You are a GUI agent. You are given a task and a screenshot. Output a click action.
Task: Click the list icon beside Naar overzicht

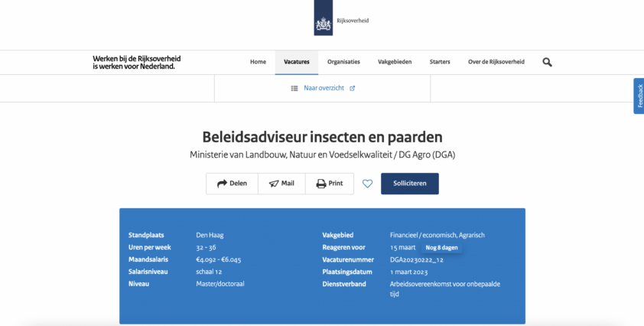294,88
